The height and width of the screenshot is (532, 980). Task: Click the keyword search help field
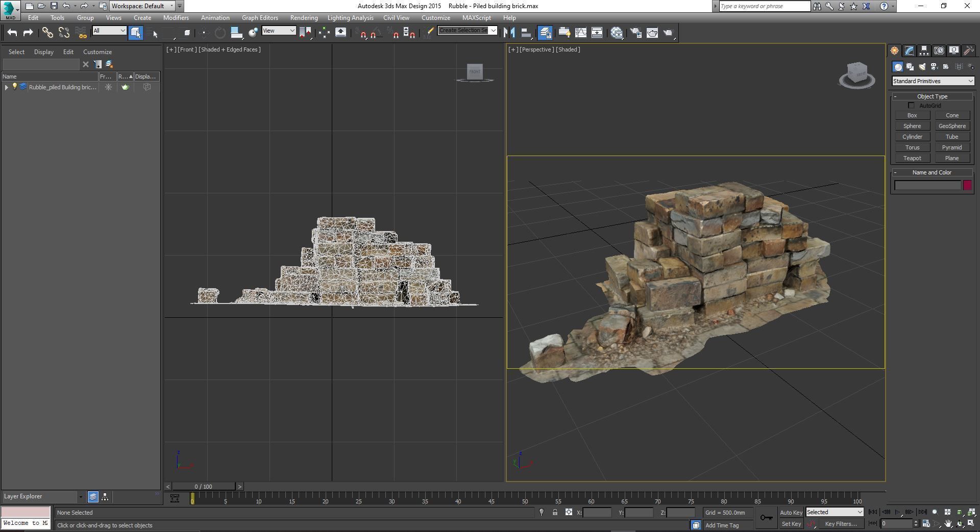764,6
